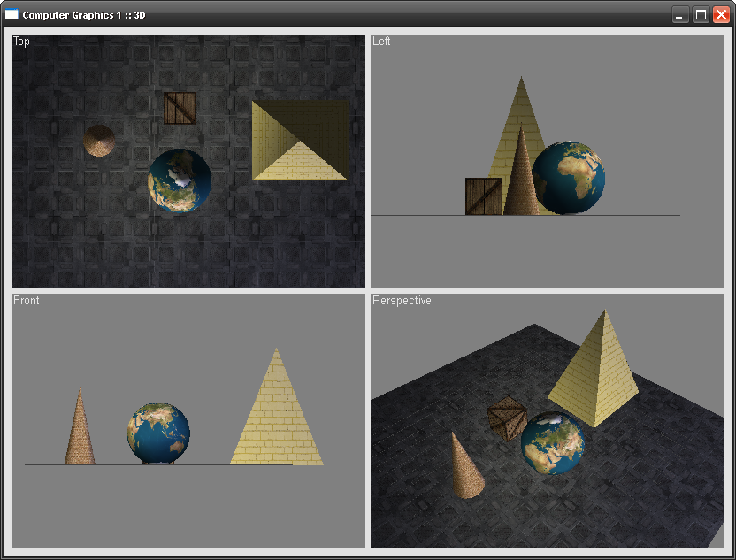This screenshot has width=736, height=560.
Task: Select the brick pyramid in the Front view
Action: [277, 413]
